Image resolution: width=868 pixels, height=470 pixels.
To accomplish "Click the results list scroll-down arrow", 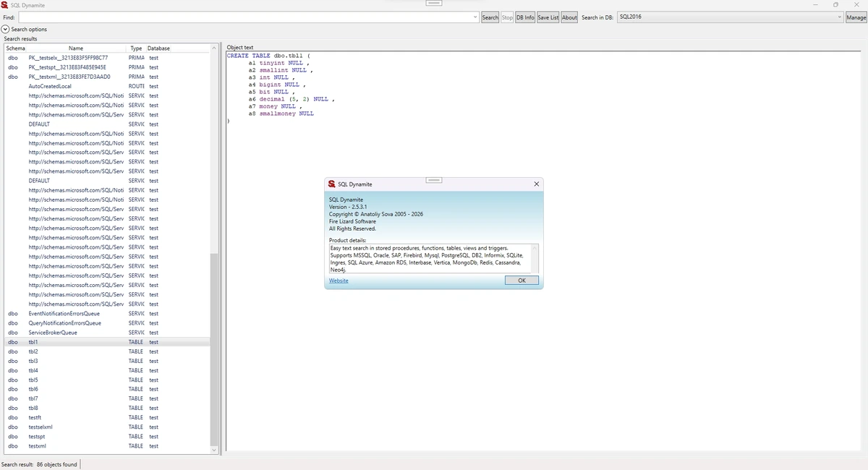I will [214, 450].
